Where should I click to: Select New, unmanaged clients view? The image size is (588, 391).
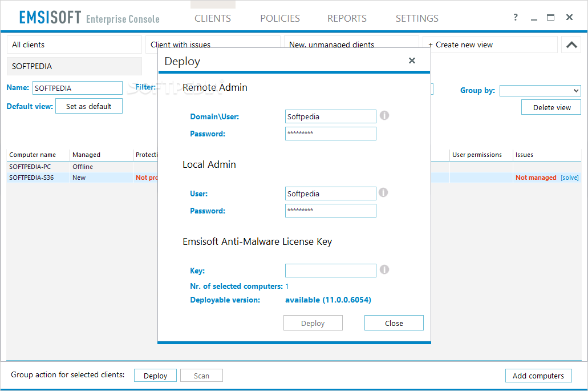pyautogui.click(x=351, y=42)
